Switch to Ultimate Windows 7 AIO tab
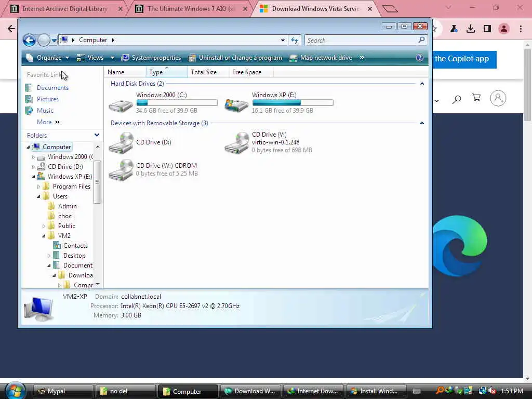532x399 pixels. [191, 9]
